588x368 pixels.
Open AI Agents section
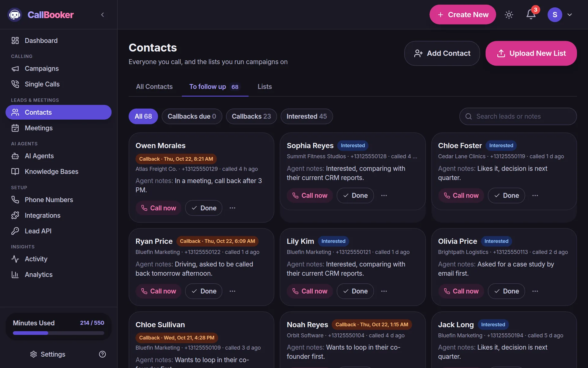(58, 156)
